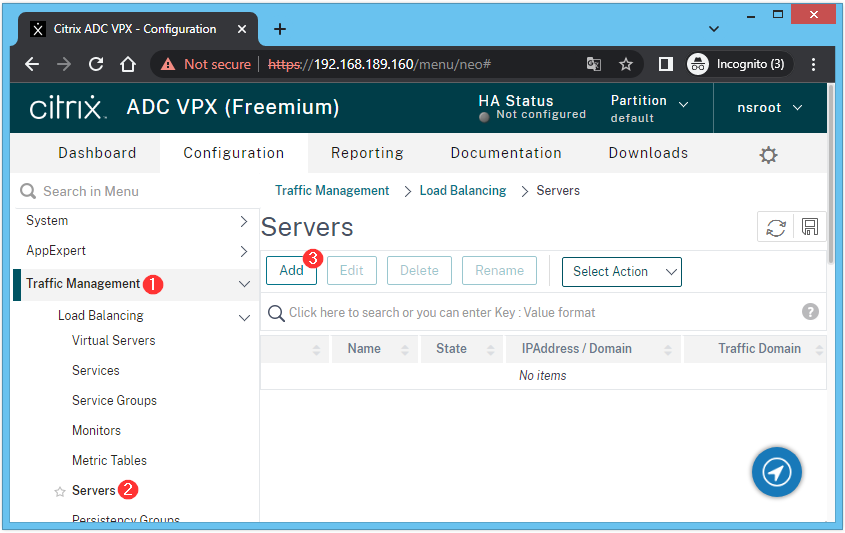The width and height of the screenshot is (845, 533).
Task: Mark Servers as favorite with star icon
Action: [x=60, y=492]
